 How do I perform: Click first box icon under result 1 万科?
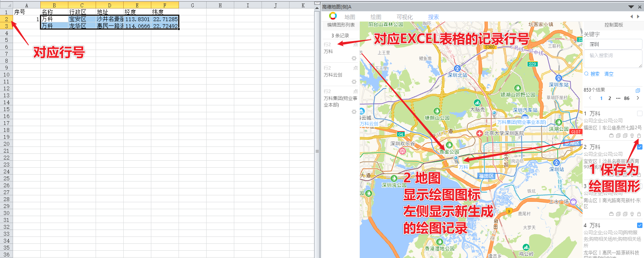[611, 136]
